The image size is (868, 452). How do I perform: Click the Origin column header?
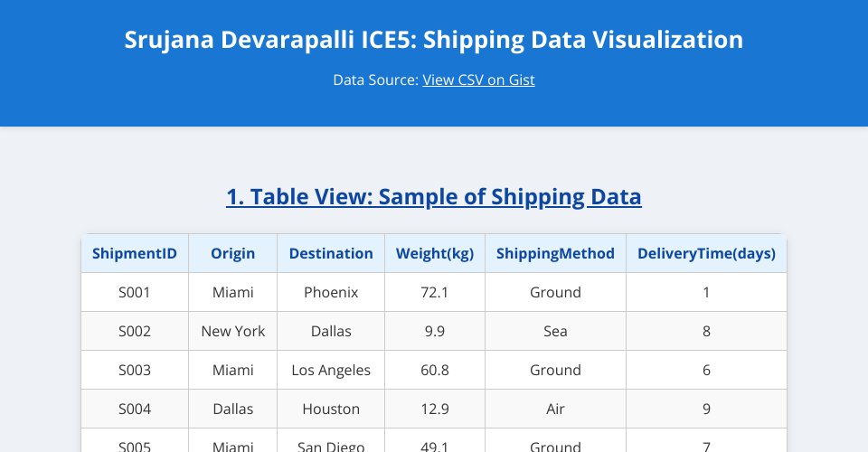pos(233,253)
